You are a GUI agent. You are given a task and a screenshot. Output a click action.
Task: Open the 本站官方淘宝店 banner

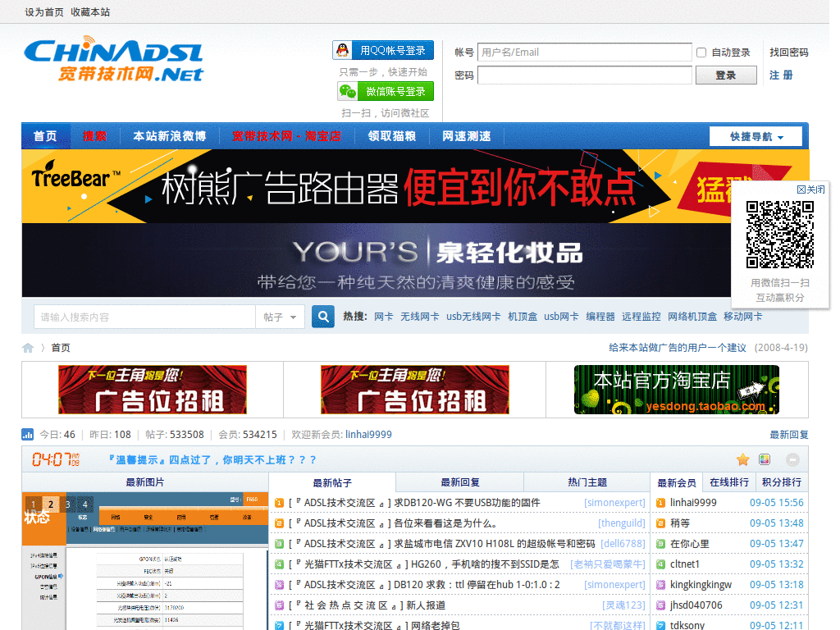coord(676,390)
